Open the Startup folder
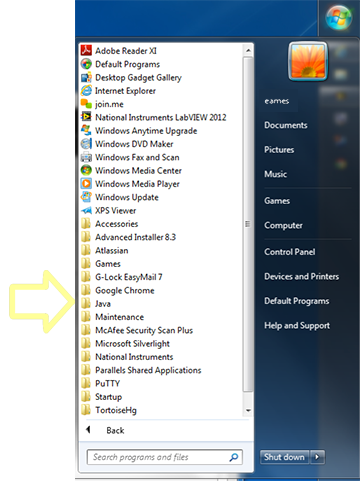 tap(102, 397)
